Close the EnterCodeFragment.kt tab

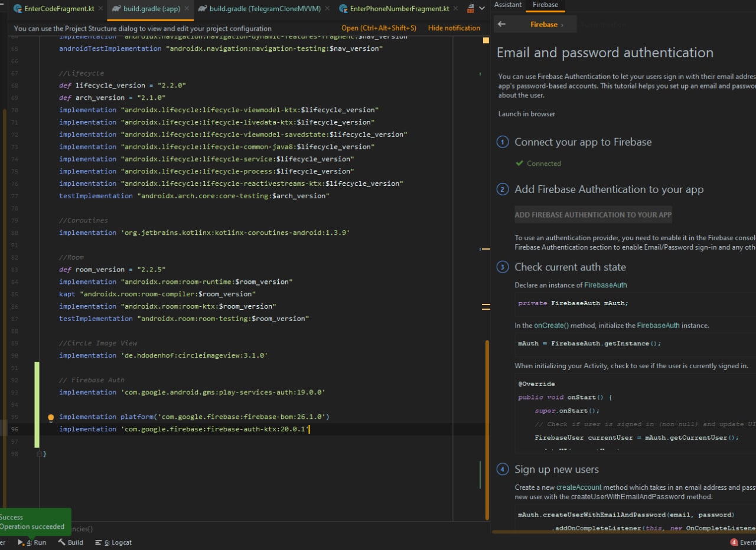(x=100, y=9)
